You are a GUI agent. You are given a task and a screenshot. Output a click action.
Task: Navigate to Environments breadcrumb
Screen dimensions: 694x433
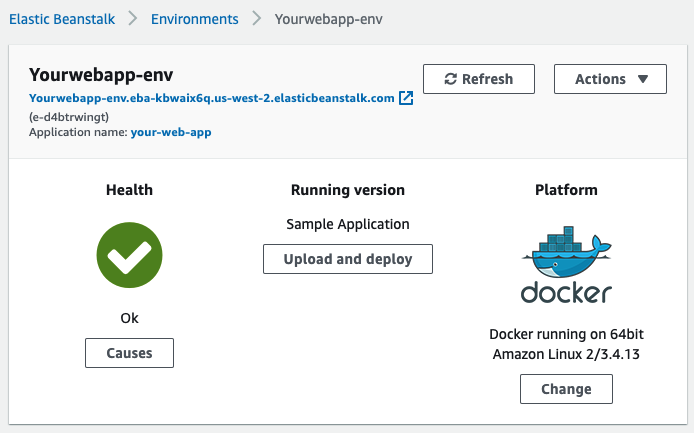195,19
